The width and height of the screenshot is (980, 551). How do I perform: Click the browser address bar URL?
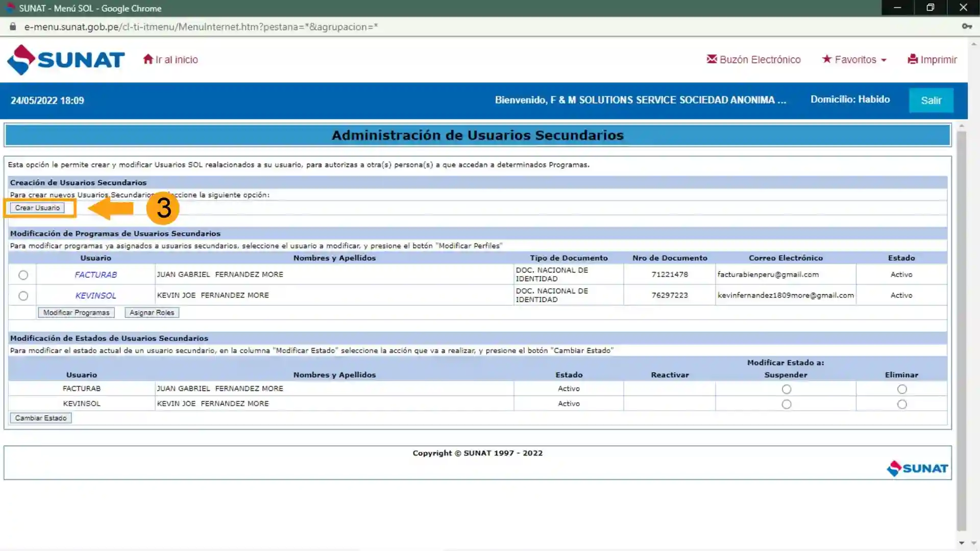pos(201,27)
